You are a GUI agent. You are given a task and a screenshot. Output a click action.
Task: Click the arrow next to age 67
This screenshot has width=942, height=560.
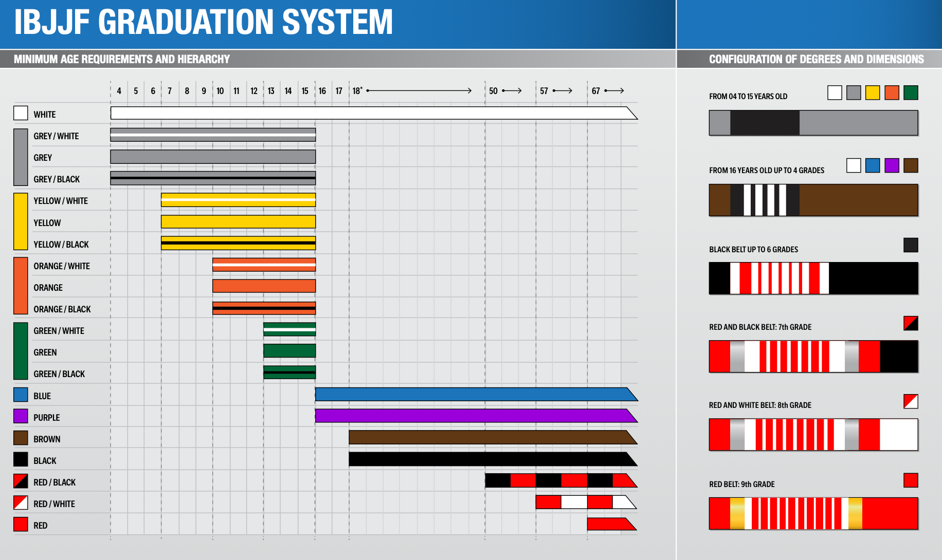pyautogui.click(x=614, y=91)
